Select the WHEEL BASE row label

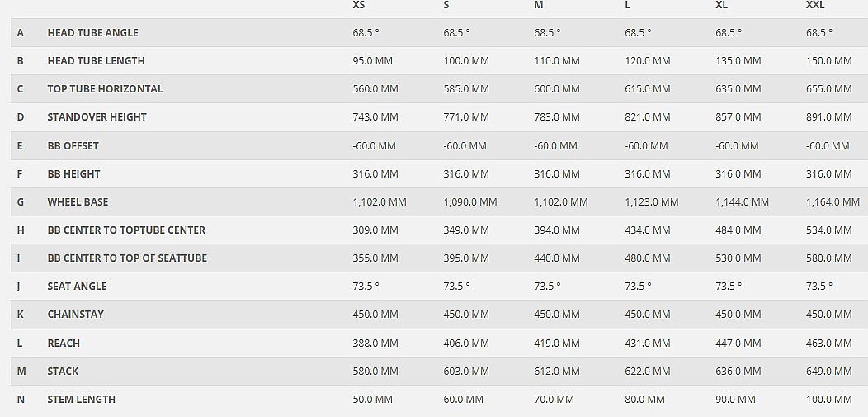[x=78, y=202]
